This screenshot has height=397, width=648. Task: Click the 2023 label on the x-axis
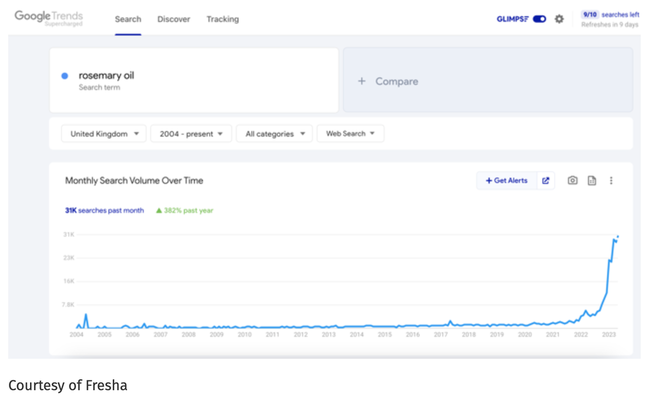tap(609, 335)
